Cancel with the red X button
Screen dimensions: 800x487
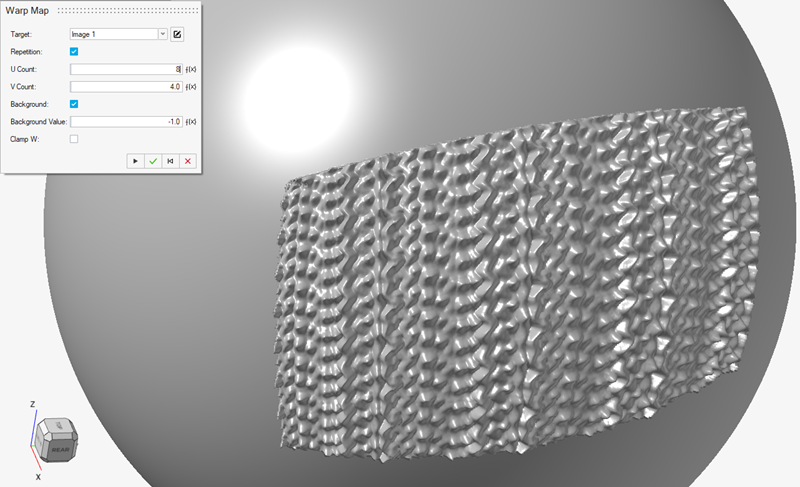[x=187, y=160]
